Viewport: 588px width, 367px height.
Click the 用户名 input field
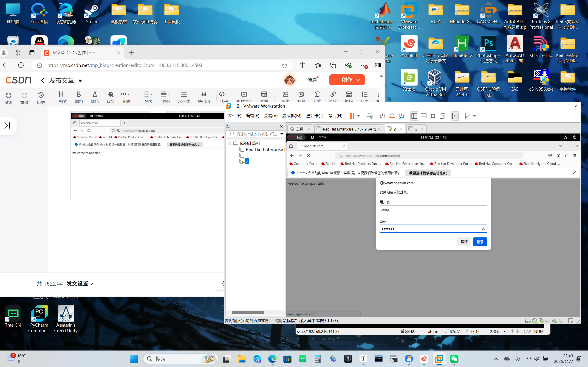point(433,209)
